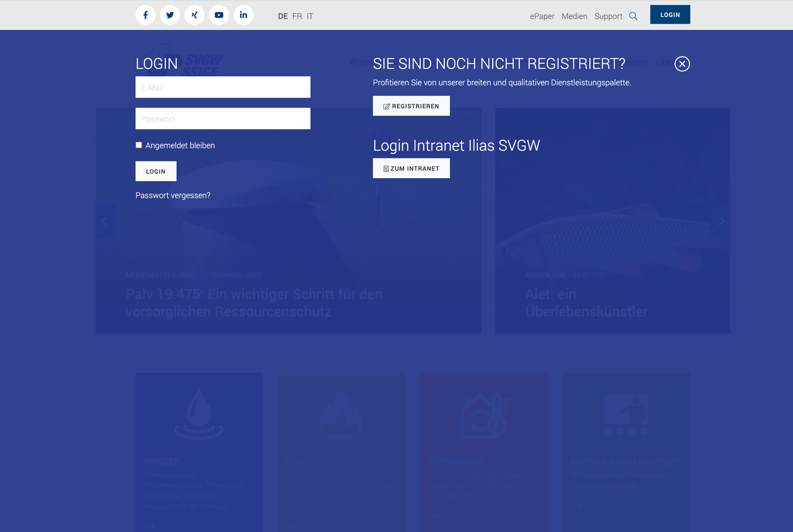Go to the previous carousel slide
Screen dimensions: 793x532
(x=105, y=221)
